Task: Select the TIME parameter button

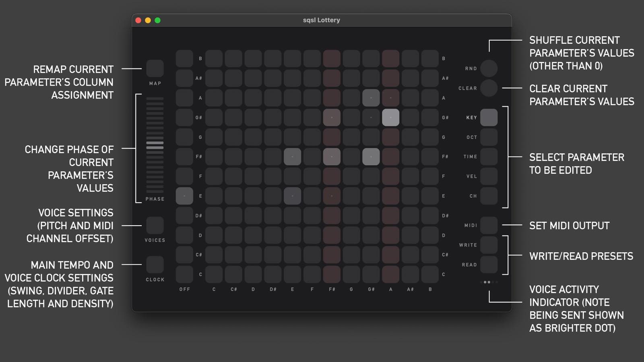Action: [x=489, y=156]
